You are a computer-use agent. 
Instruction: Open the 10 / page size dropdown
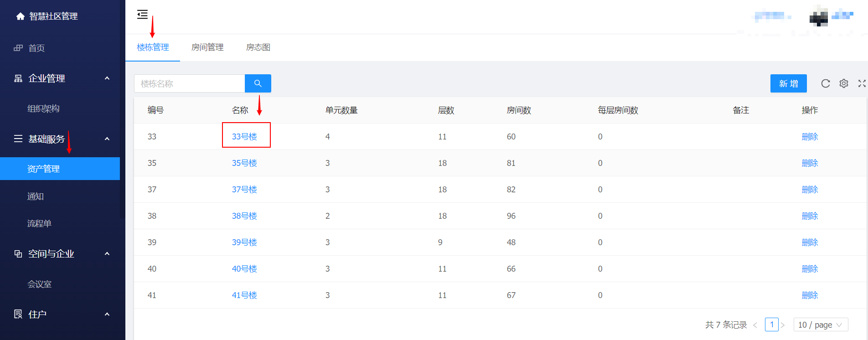(820, 325)
